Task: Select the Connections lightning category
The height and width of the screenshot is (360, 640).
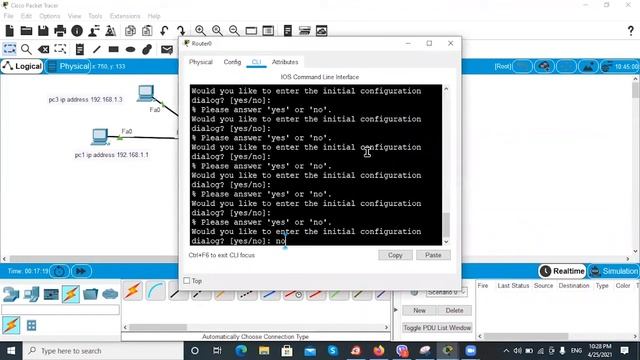Action: coord(71,294)
